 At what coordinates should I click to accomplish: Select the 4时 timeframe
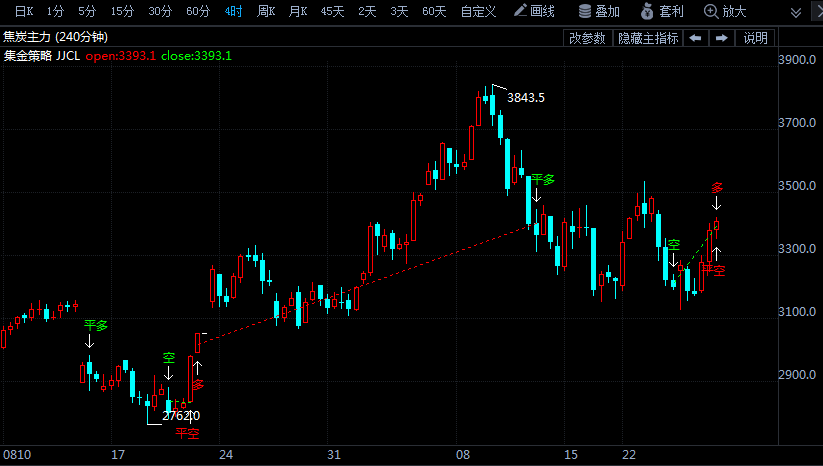pos(233,12)
